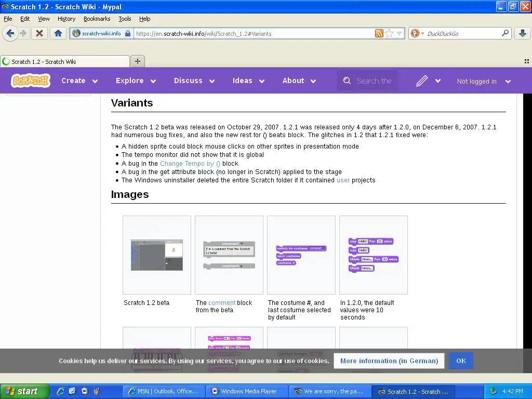The height and width of the screenshot is (399, 532).
Task: Follow the user link in bullet list
Action: [343, 180]
